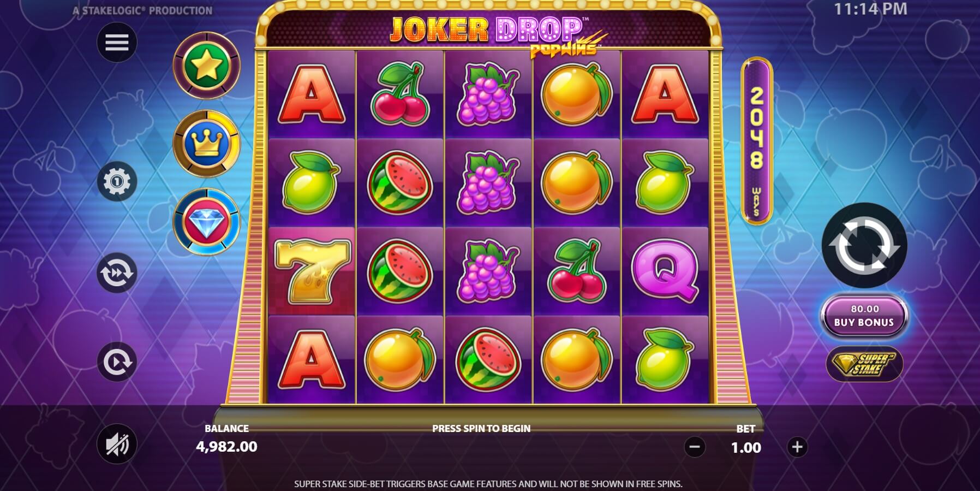Screen dimensions: 980x491
Task: Click the bet value 1.00
Action: tap(746, 448)
